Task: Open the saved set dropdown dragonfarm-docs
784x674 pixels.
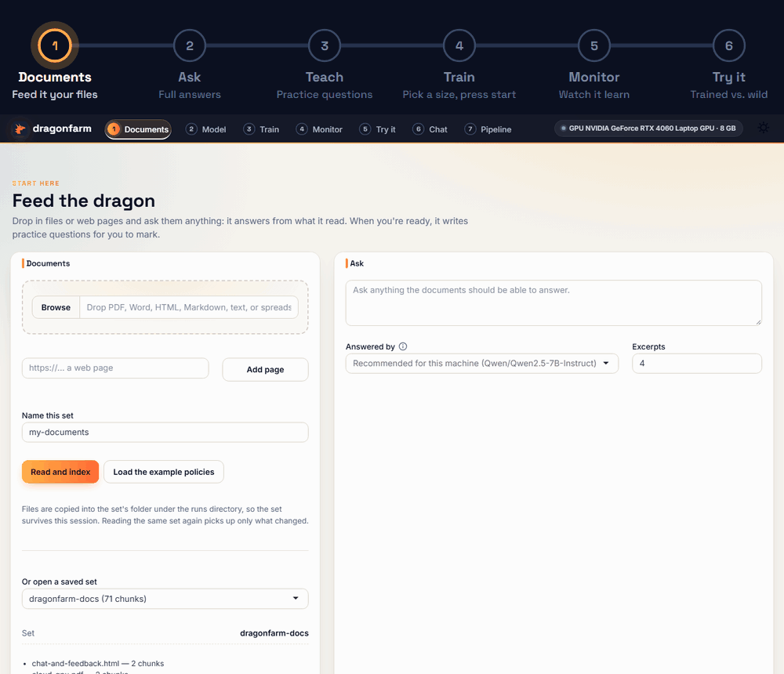Action: click(165, 599)
